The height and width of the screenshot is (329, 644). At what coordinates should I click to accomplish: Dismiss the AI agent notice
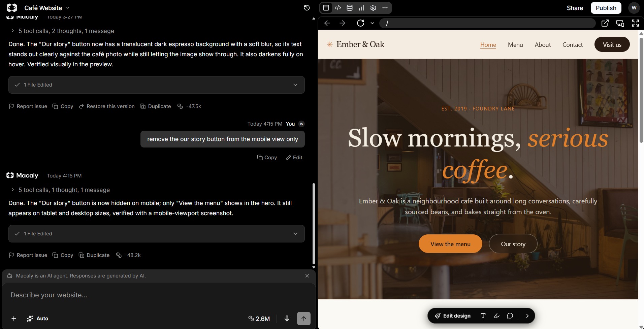pos(307,275)
